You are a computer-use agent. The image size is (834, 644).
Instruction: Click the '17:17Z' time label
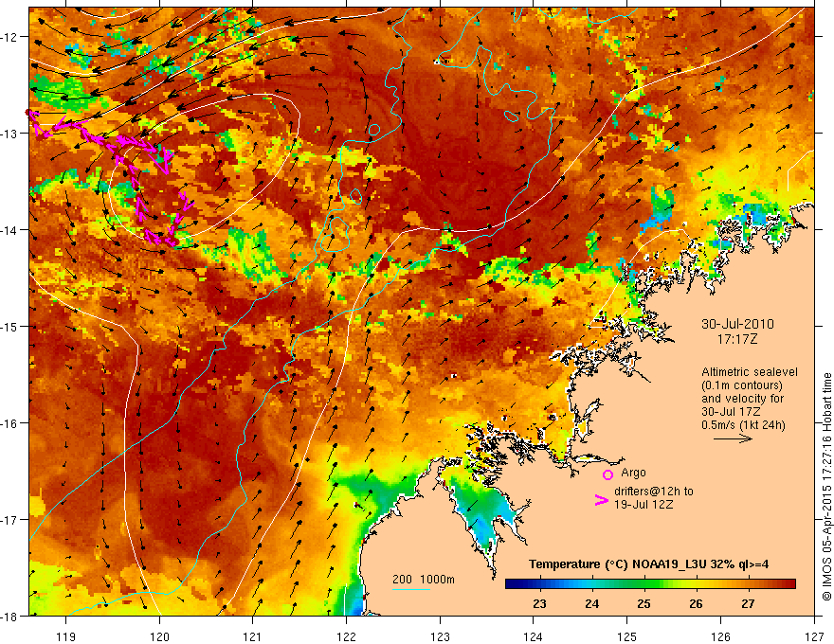[736, 338]
